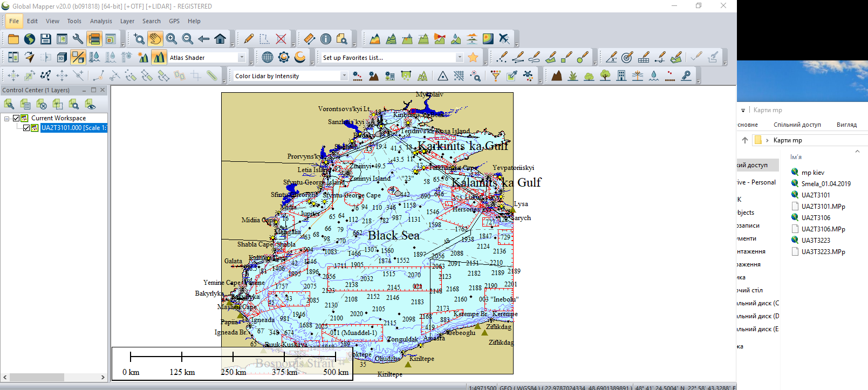
Task: Open the UA2T3106 file in Explorer
Action: (x=815, y=217)
